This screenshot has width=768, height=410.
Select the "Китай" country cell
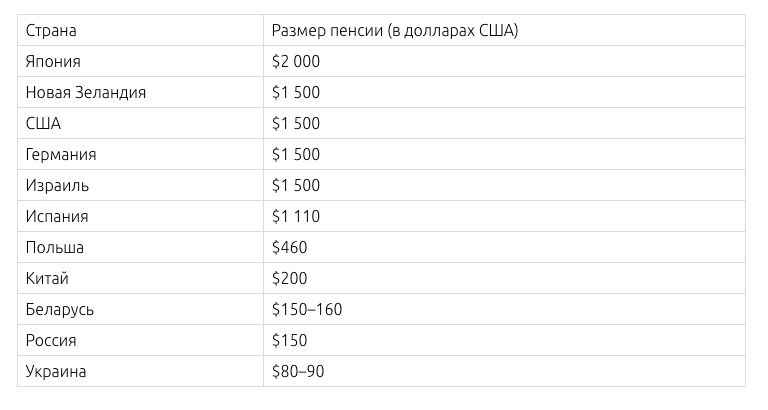coord(48,279)
